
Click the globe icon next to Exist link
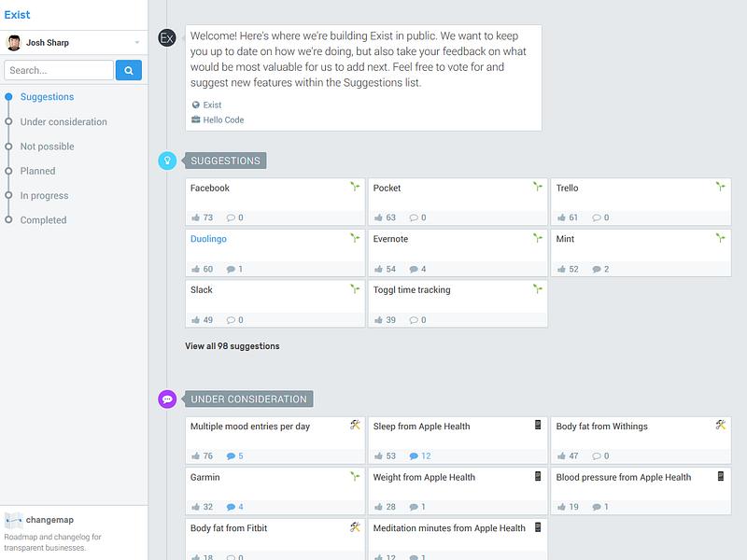click(196, 105)
